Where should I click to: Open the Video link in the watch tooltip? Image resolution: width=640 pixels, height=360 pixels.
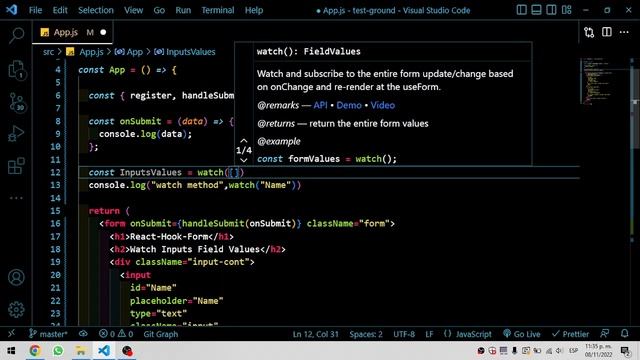[383, 105]
